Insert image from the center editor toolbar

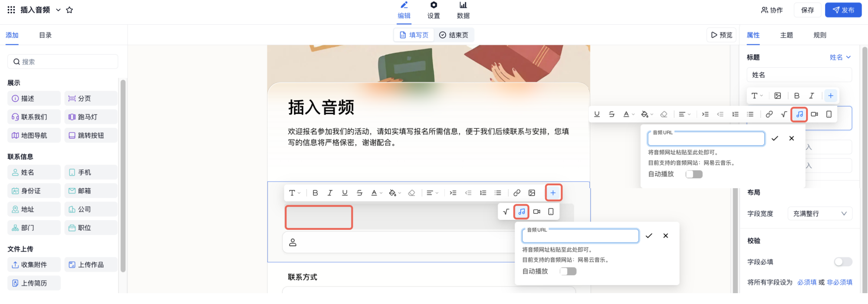(x=532, y=193)
